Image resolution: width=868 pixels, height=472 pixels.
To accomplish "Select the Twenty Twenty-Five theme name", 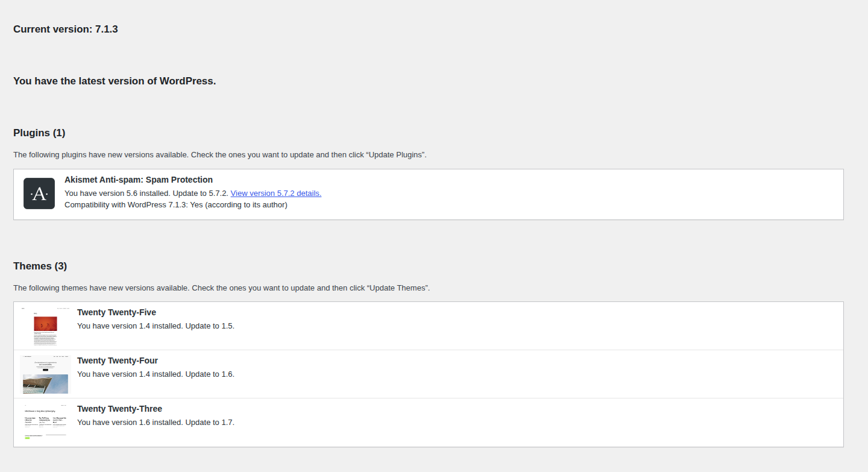I will [x=116, y=312].
